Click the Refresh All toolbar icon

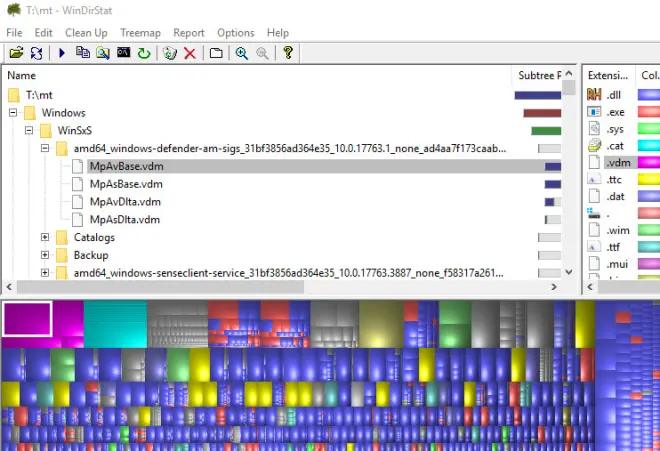37,53
